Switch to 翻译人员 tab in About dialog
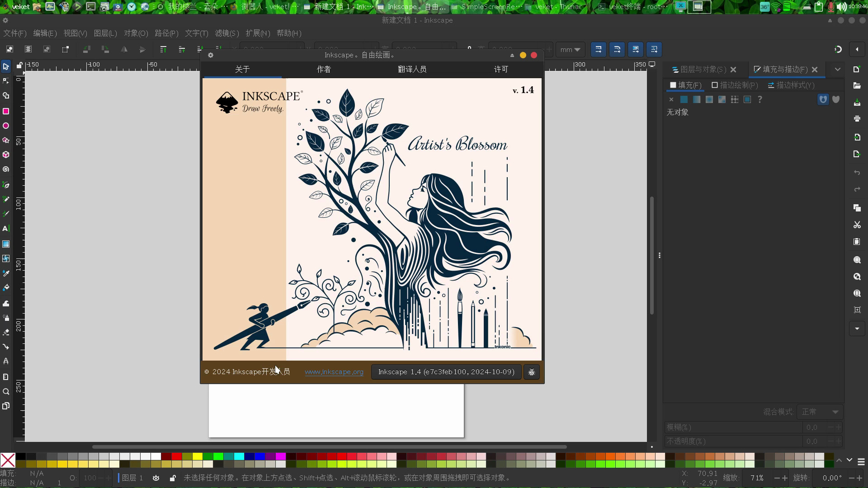This screenshot has width=868, height=488. click(412, 69)
